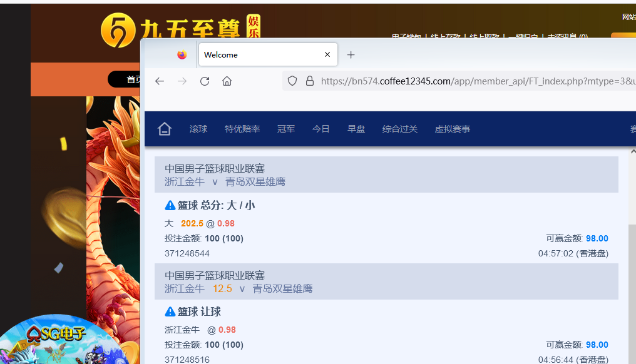This screenshot has width=636, height=364.
Task: Click the tracking protection shield icon
Action: [x=292, y=81]
